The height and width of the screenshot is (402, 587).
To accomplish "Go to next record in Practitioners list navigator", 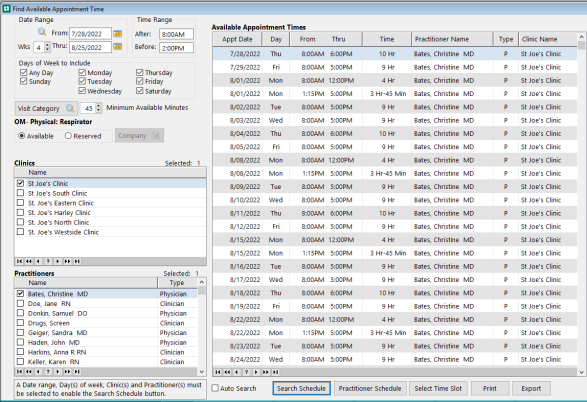I will click(58, 372).
